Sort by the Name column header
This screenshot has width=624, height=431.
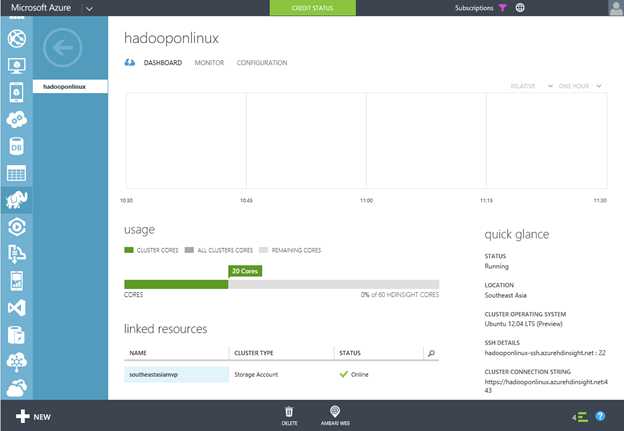[x=138, y=353]
